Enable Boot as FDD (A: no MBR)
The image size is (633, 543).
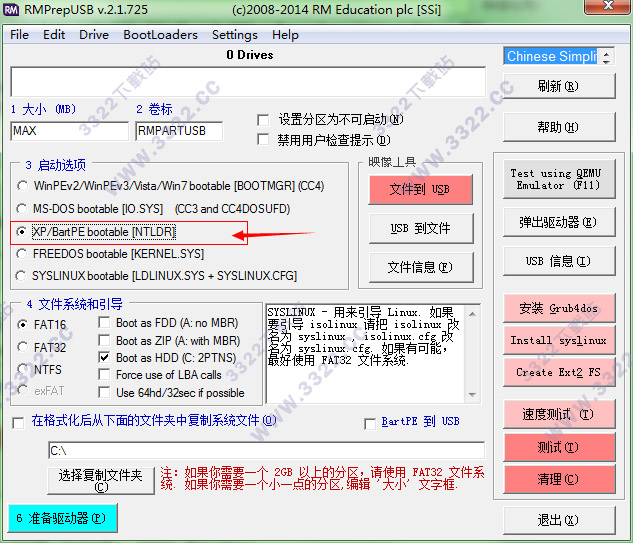coord(105,322)
